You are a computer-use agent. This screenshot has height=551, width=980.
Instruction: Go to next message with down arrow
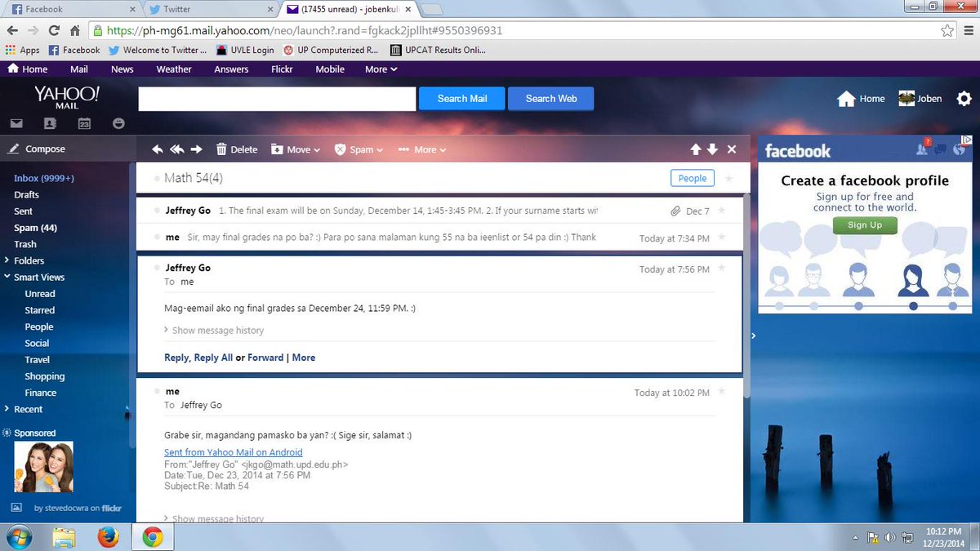point(712,149)
